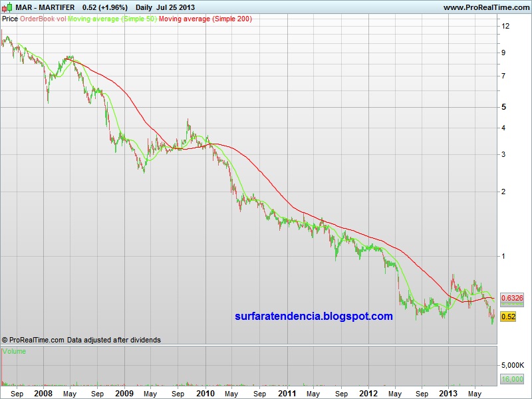This screenshot has width=532, height=399.
Task: Click the '7' price axis label
Action: click(x=503, y=76)
